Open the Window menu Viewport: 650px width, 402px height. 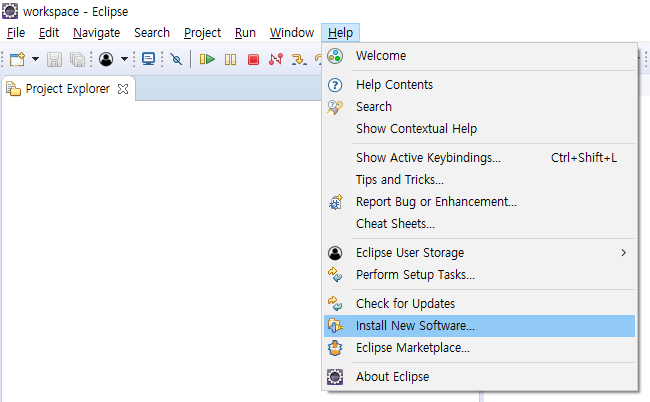click(x=292, y=33)
